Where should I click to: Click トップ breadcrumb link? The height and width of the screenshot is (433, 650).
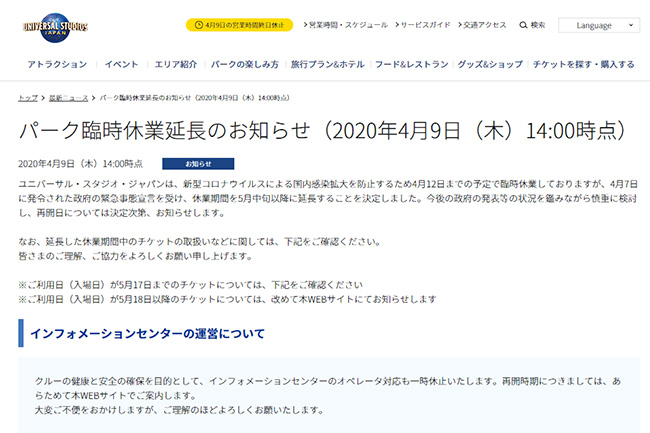27,98
